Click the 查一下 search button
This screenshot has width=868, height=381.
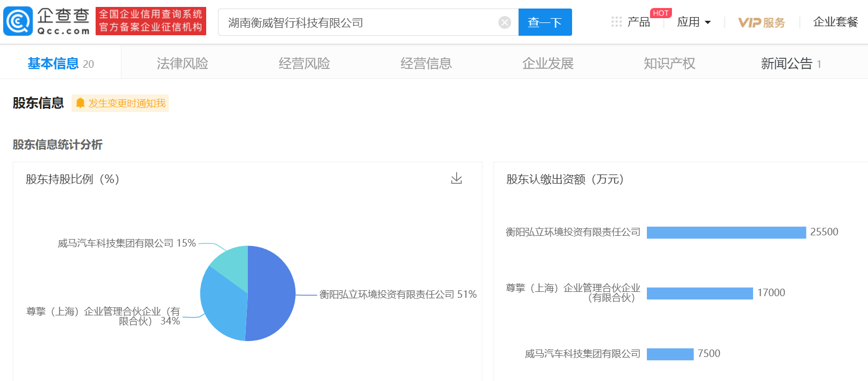545,22
